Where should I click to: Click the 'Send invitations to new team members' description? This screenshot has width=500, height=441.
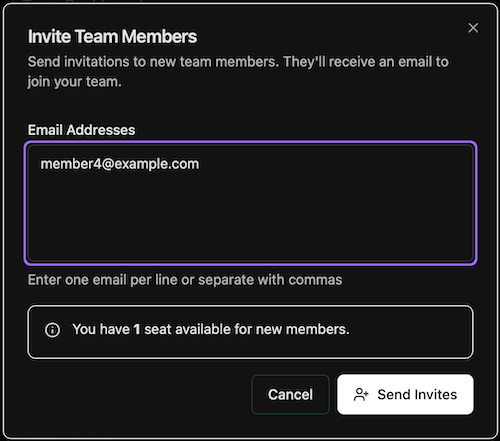click(238, 62)
